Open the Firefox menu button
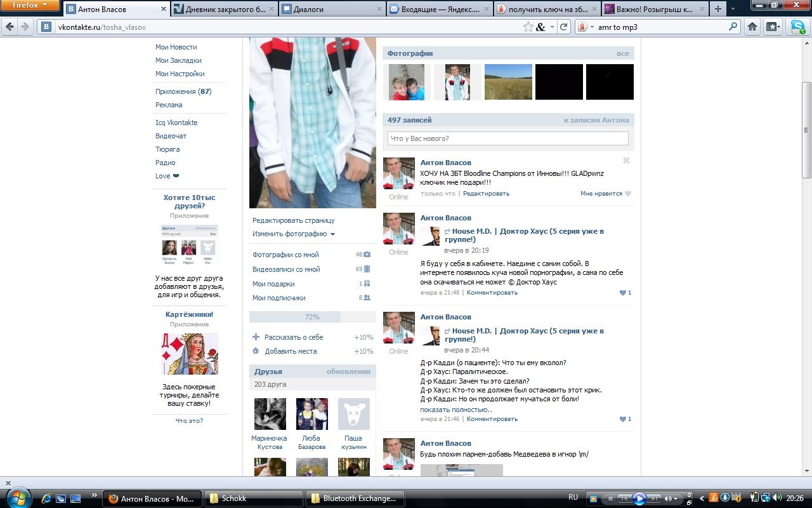The width and height of the screenshot is (812, 508). click(30, 5)
